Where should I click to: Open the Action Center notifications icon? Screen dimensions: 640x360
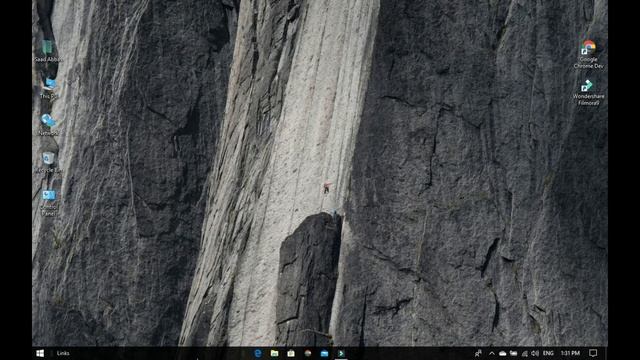pos(593,353)
